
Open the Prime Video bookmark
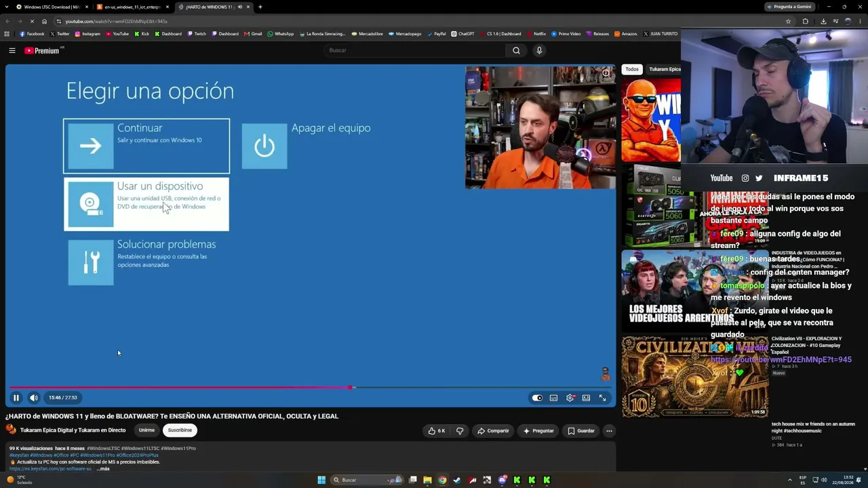pos(566,34)
